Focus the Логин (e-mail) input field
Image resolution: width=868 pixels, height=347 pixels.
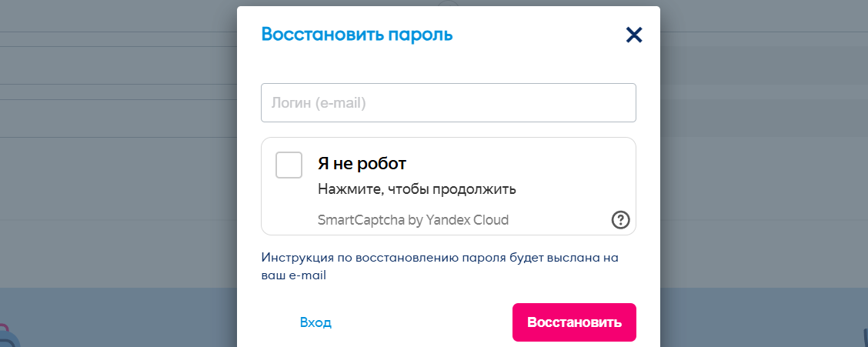448,102
